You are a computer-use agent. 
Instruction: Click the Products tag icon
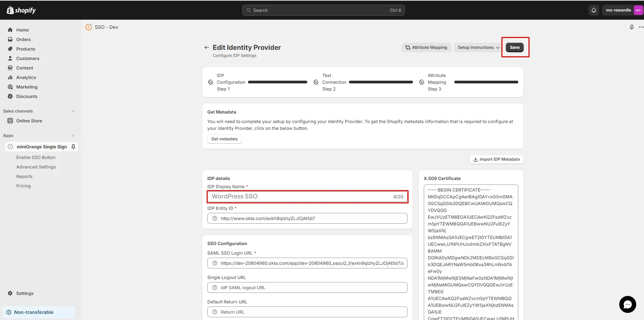[10, 49]
